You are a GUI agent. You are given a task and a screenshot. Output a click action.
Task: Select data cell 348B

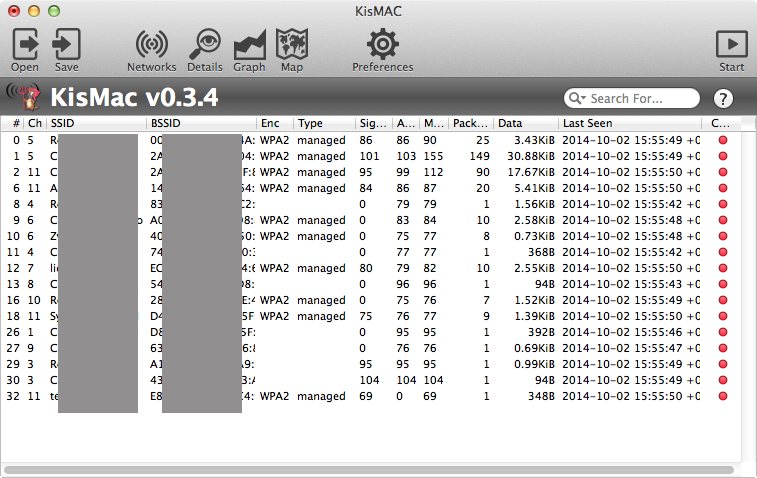541,396
